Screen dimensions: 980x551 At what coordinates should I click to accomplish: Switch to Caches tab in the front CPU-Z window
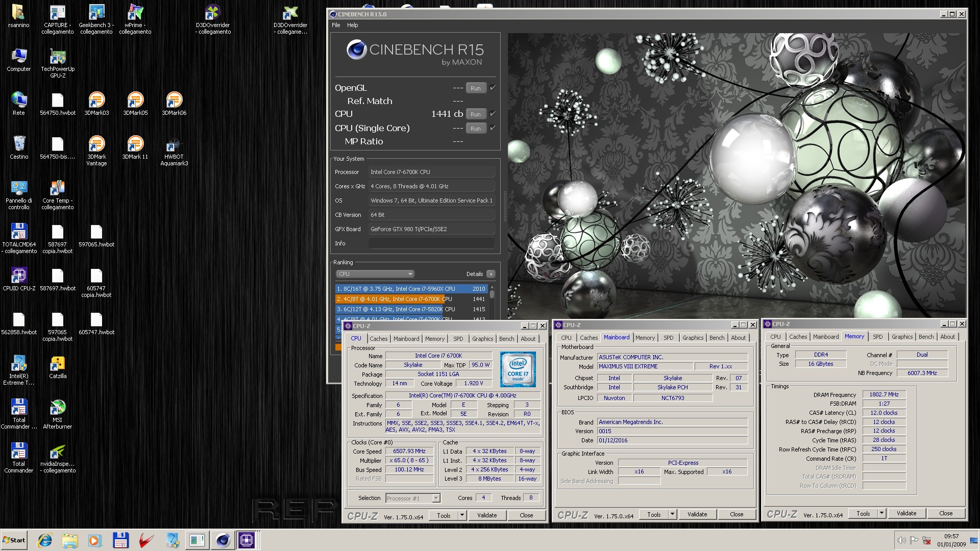point(379,339)
